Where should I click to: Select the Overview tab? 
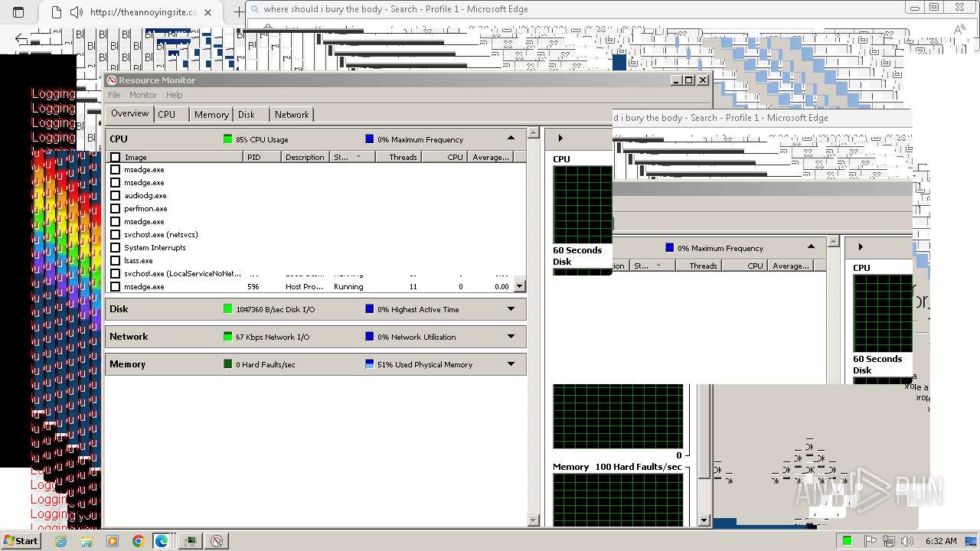pos(129,113)
